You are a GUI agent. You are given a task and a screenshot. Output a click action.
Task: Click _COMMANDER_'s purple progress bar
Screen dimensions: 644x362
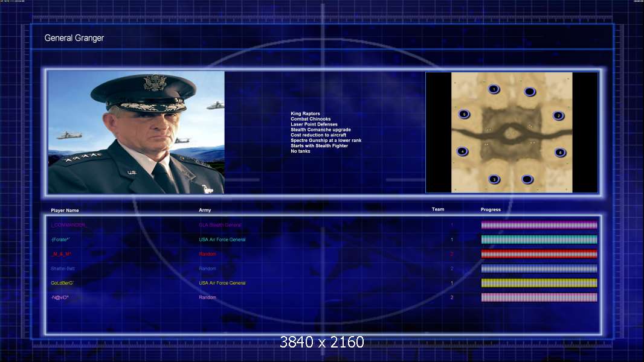[539, 224]
